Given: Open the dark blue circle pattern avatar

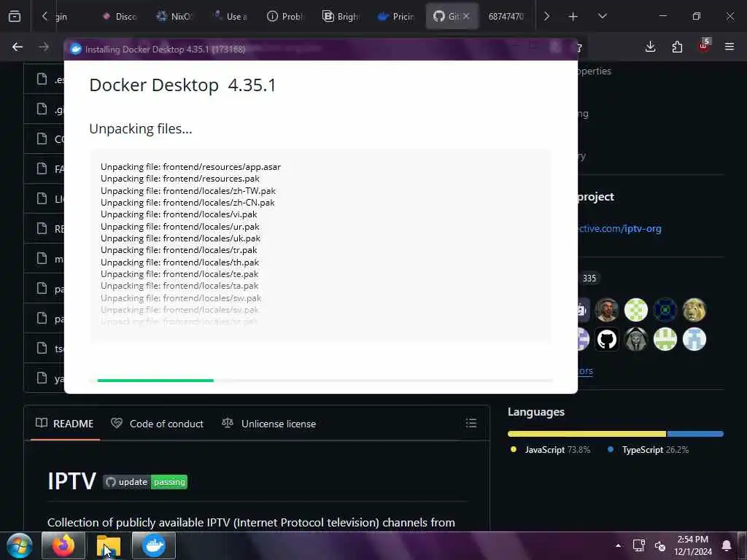Looking at the screenshot, I should click(x=665, y=310).
